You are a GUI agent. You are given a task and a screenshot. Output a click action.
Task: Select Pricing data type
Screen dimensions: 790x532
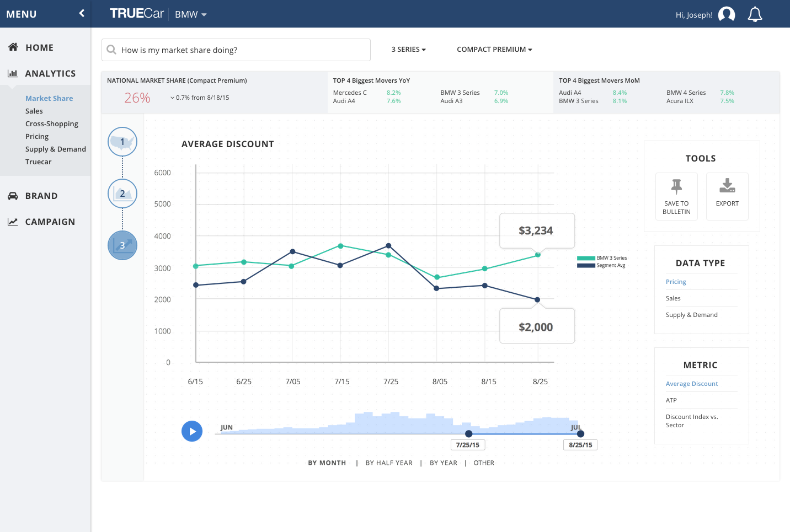676,282
